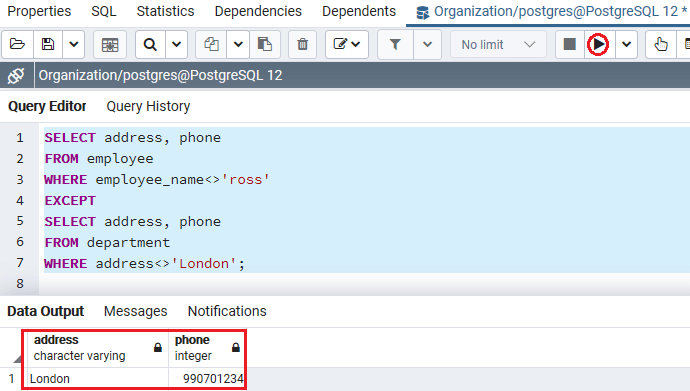Click 'FROM department' on line 6
The width and height of the screenshot is (690, 391).
pos(107,242)
